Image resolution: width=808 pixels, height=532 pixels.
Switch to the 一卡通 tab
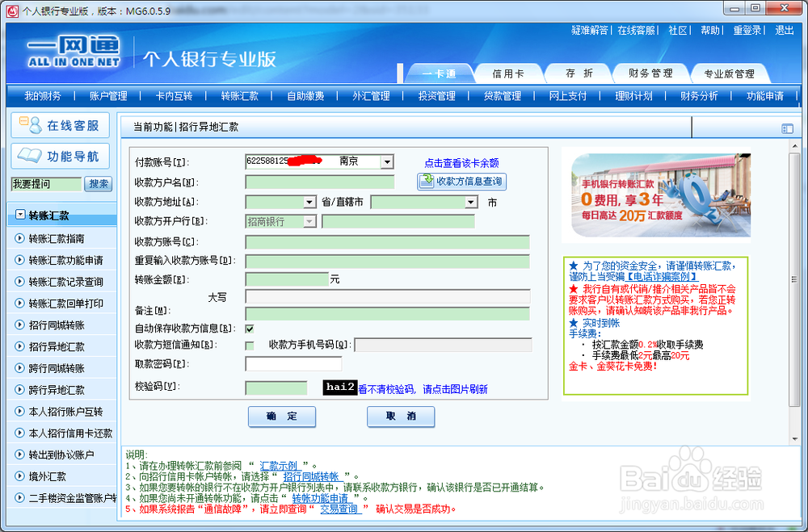(x=439, y=73)
